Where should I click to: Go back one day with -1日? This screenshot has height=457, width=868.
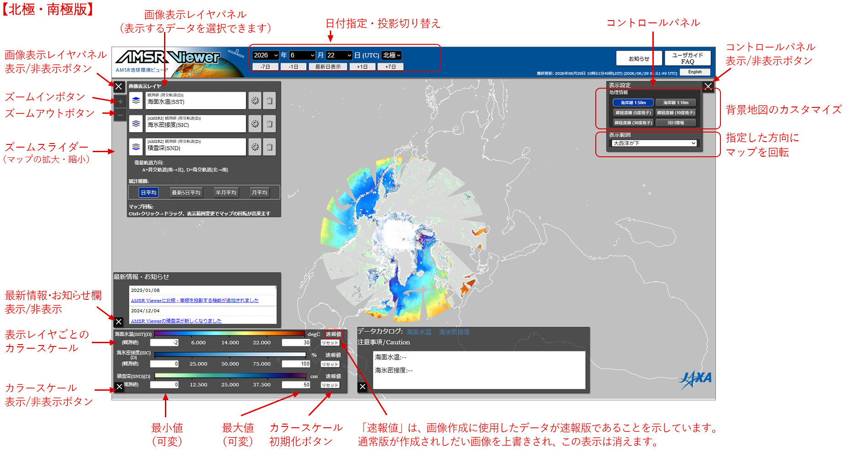coord(293,67)
